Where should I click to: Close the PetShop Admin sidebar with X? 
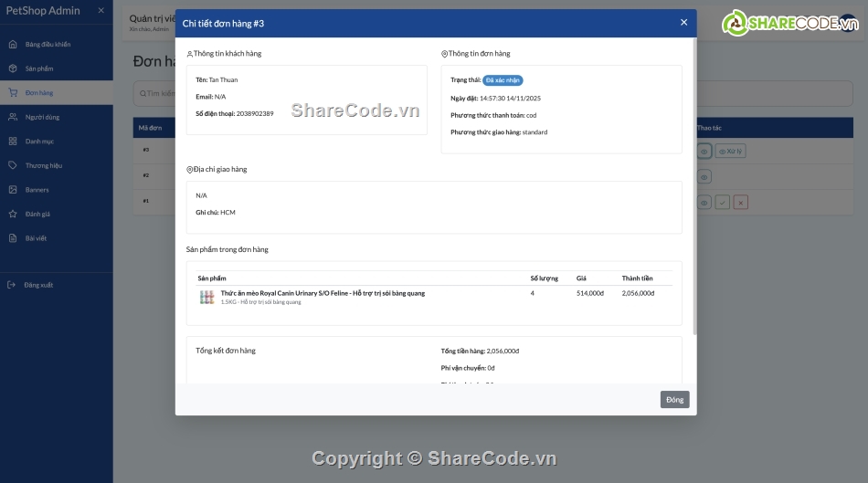[x=101, y=11]
